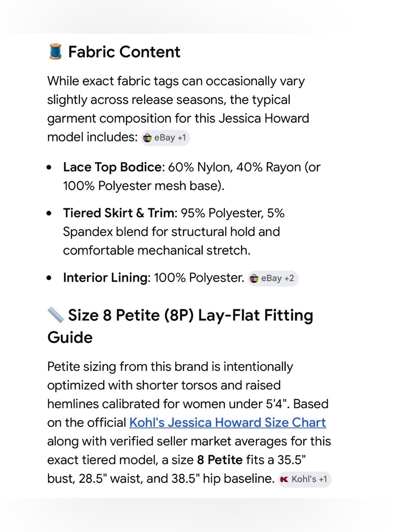
Task: Click the eBay logo in the +2 source chip
Action: (254, 278)
